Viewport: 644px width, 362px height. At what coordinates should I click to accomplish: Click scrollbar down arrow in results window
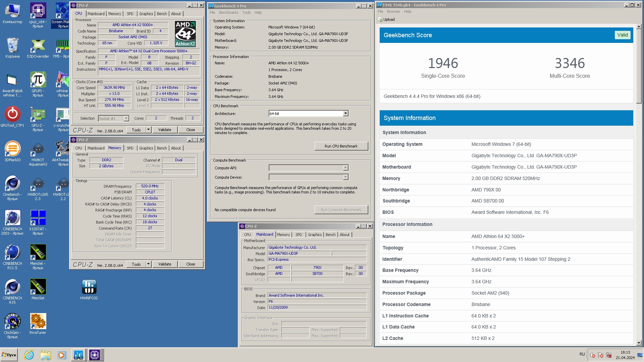click(639, 343)
